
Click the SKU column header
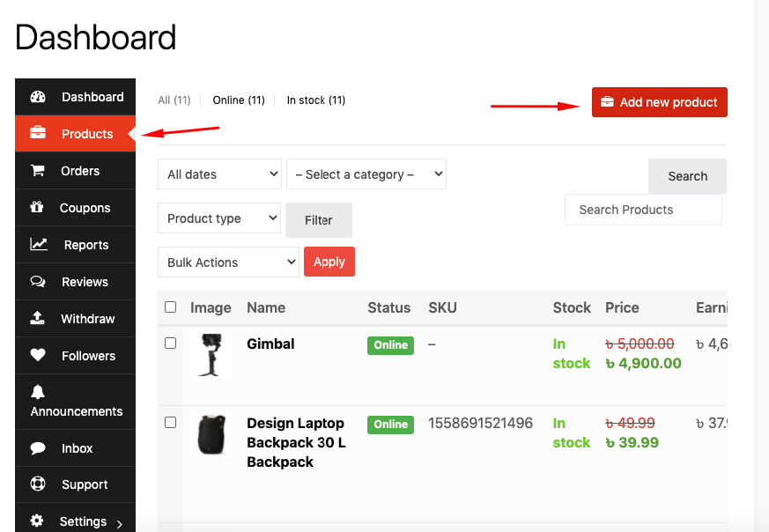click(x=442, y=307)
